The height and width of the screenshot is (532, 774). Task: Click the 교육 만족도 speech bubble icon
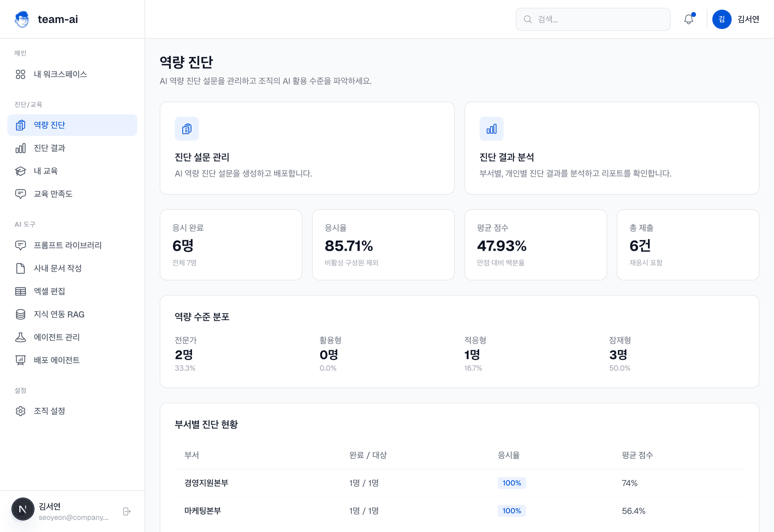pyautogui.click(x=21, y=194)
